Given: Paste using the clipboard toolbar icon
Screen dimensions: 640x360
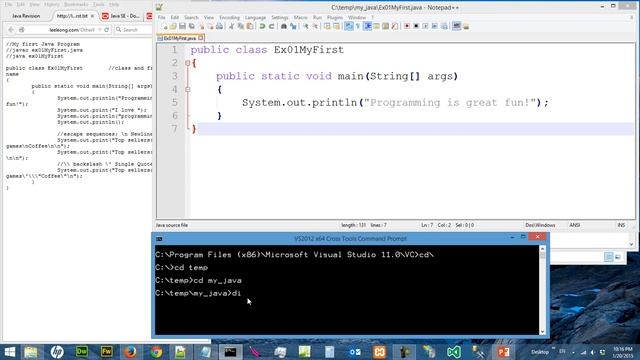Looking at the screenshot, I should point(249,26).
